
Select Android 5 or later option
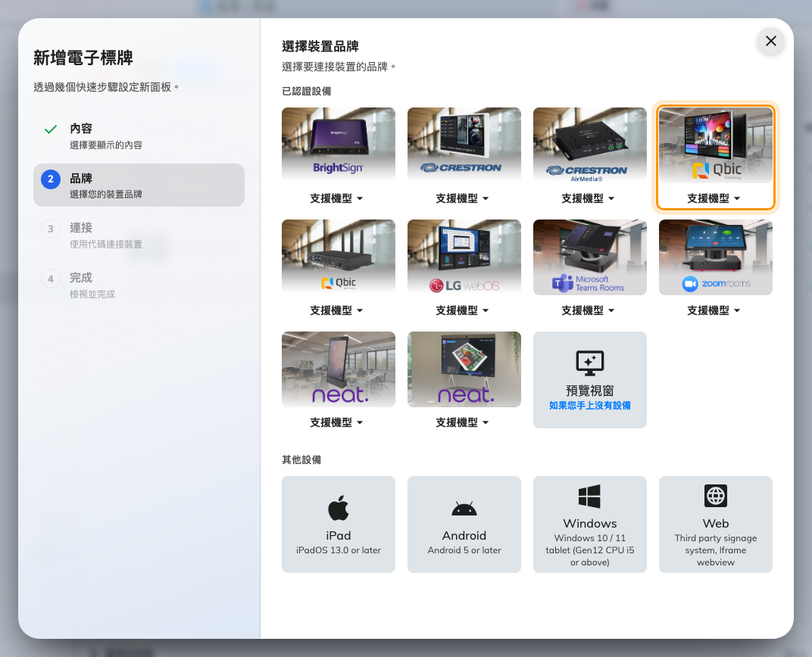click(464, 525)
